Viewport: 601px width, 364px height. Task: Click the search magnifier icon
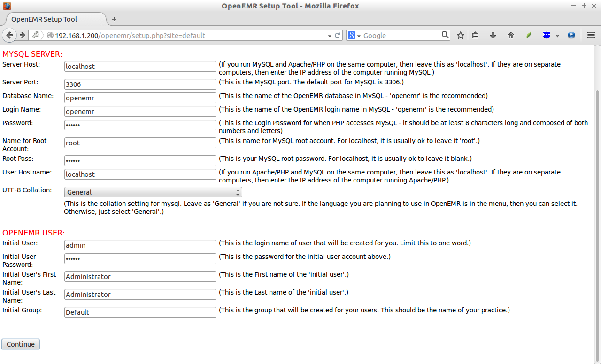coord(445,35)
